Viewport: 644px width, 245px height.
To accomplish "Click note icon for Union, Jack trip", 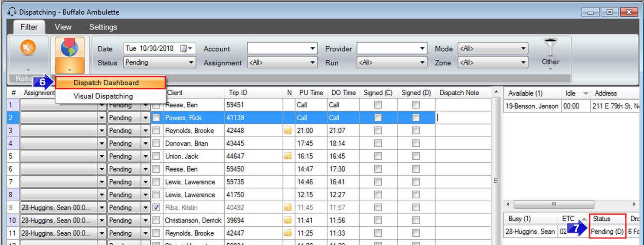I will 288,156.
